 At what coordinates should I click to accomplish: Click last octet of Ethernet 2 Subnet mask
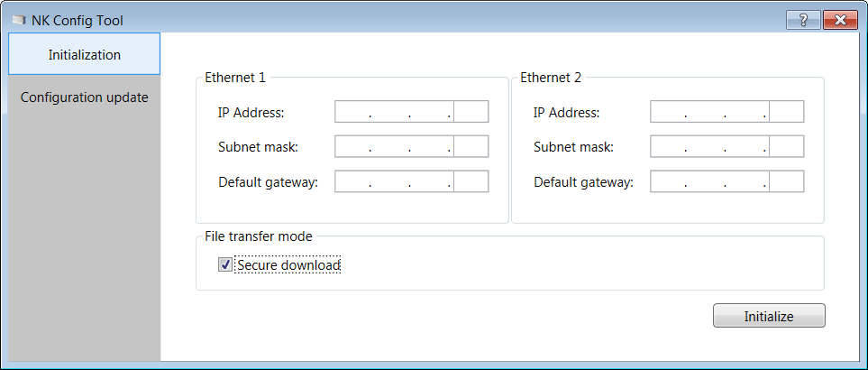pyautogui.click(x=786, y=147)
